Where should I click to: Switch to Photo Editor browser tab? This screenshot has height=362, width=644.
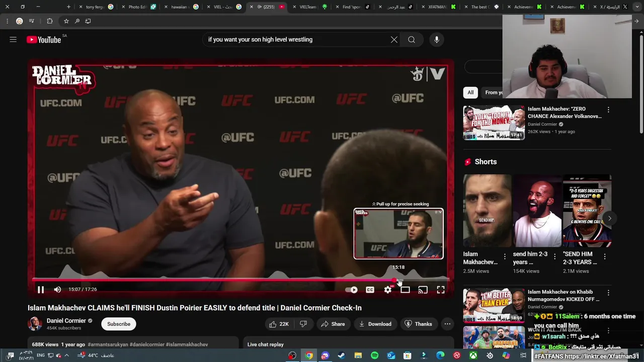139,7
